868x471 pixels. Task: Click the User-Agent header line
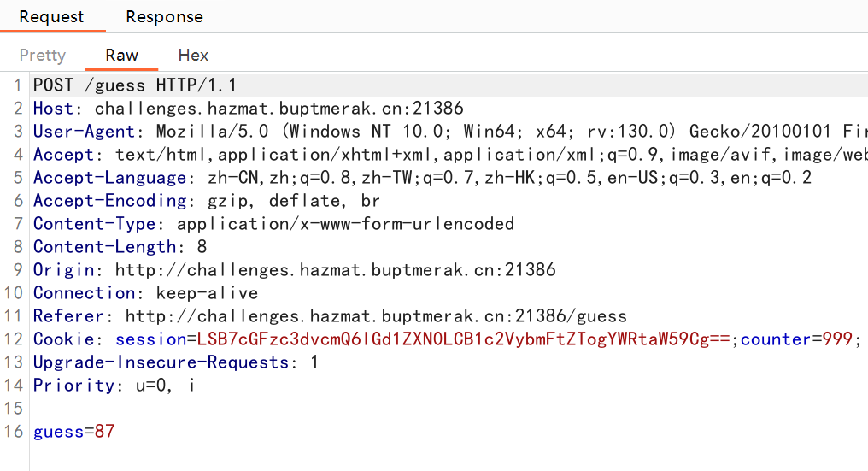[450, 132]
